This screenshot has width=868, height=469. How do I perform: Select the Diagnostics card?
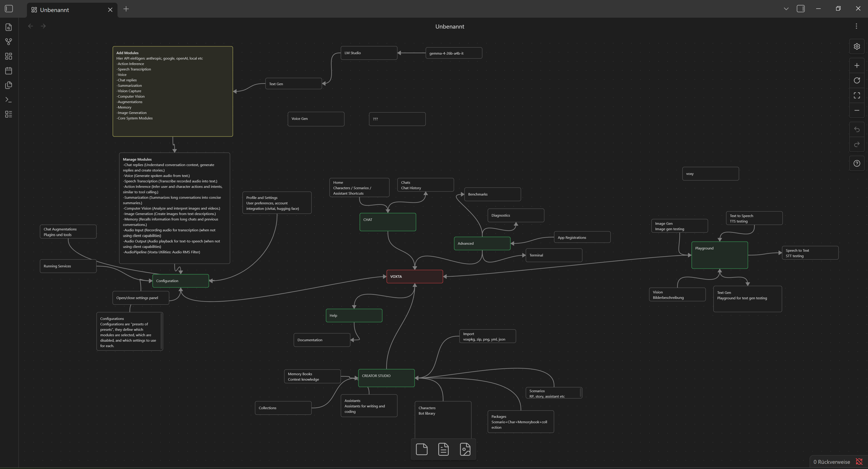point(516,215)
